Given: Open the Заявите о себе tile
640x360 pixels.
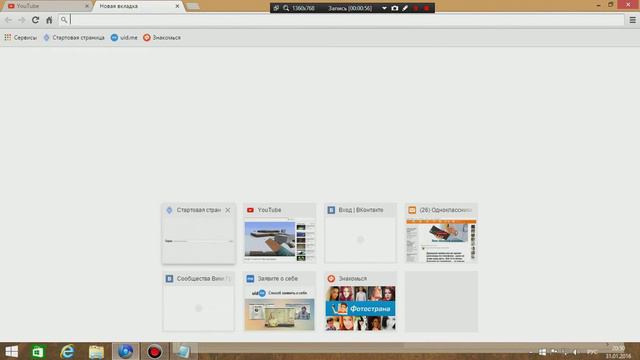Looking at the screenshot, I should (x=280, y=302).
